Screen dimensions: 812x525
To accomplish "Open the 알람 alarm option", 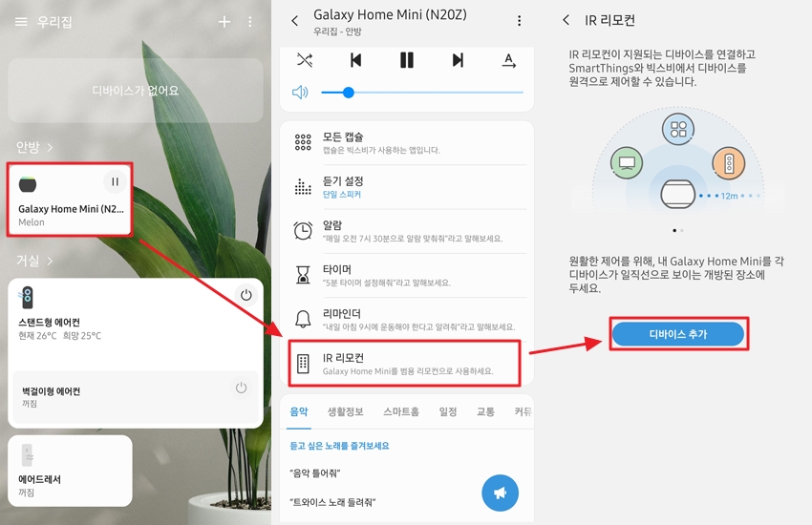I will click(407, 231).
